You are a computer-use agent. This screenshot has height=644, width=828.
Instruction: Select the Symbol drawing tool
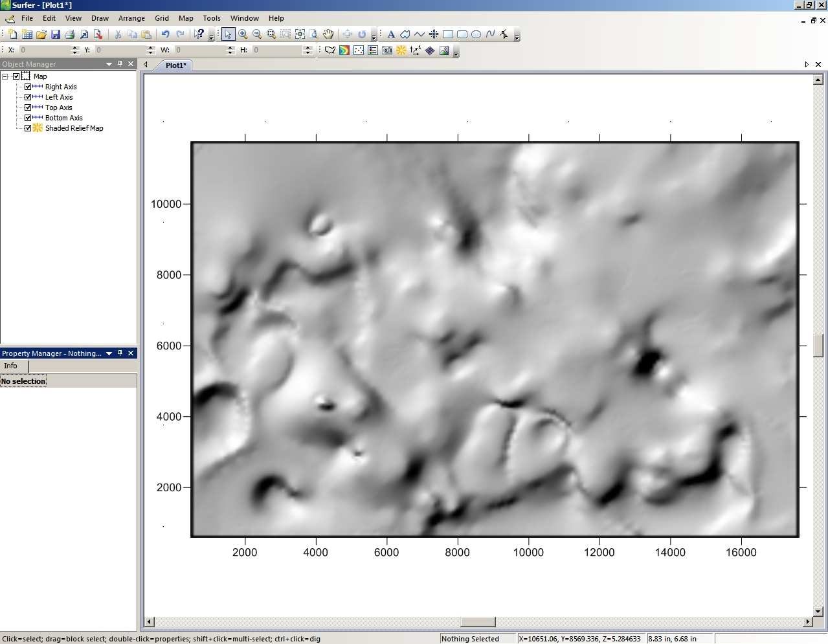click(x=434, y=34)
